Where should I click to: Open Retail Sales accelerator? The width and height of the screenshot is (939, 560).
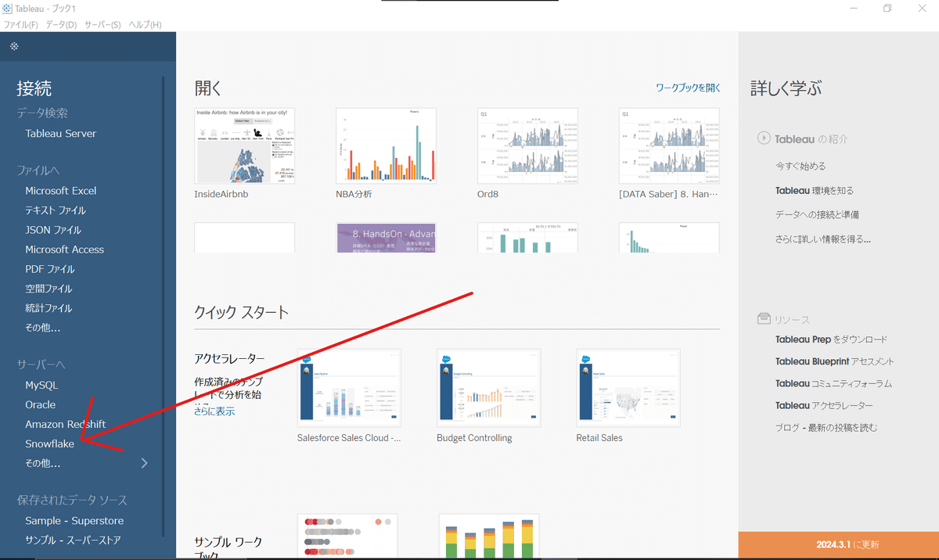coord(628,388)
